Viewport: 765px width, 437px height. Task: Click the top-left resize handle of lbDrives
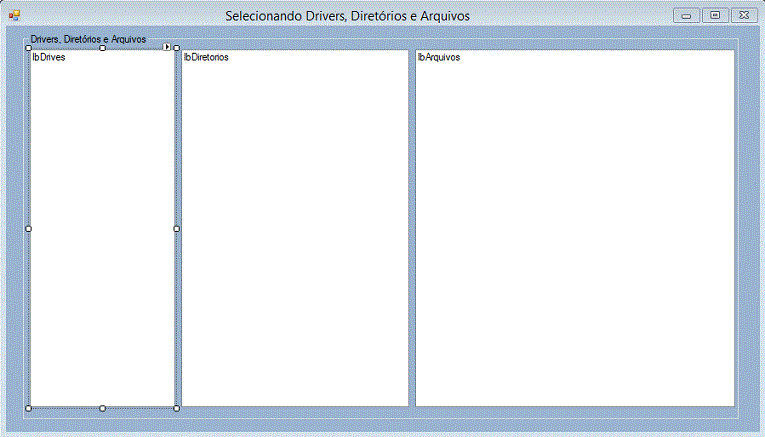(28, 48)
